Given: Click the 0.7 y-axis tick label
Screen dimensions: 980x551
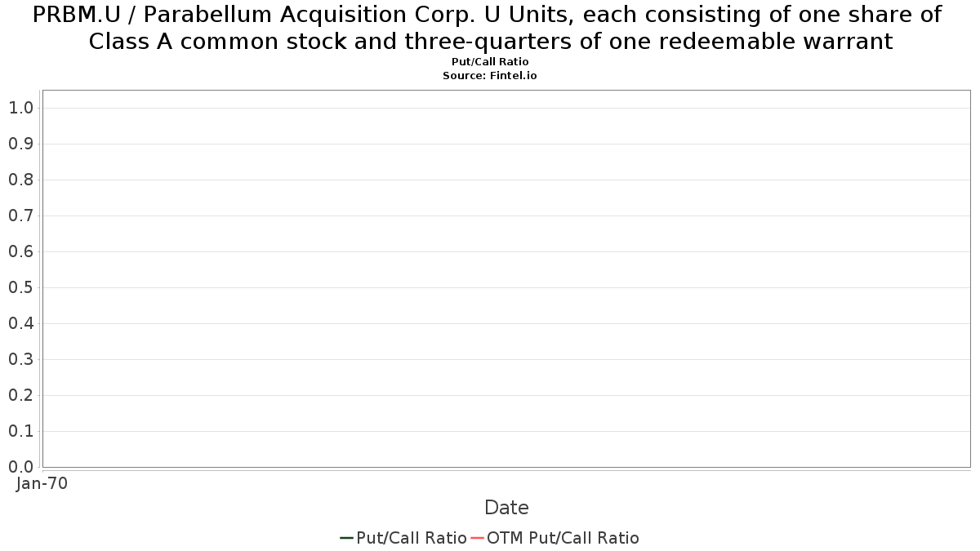Looking at the screenshot, I should (20, 216).
